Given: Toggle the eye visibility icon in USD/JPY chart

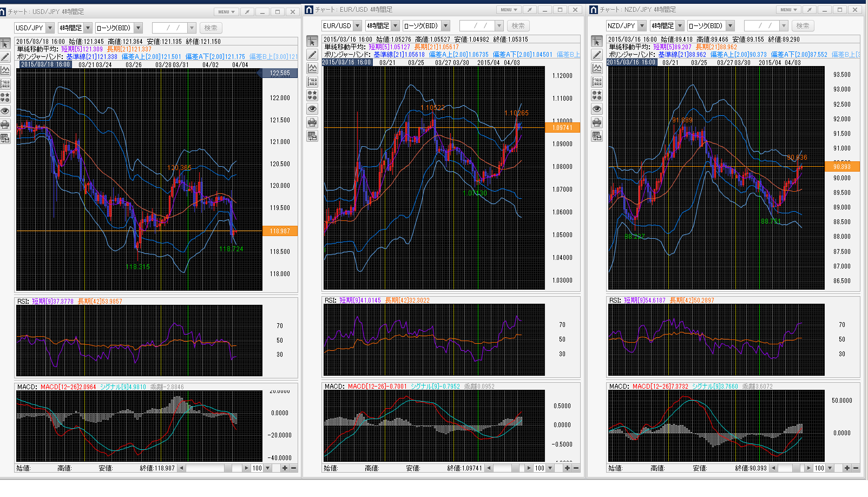Looking at the screenshot, I should tap(5, 111).
